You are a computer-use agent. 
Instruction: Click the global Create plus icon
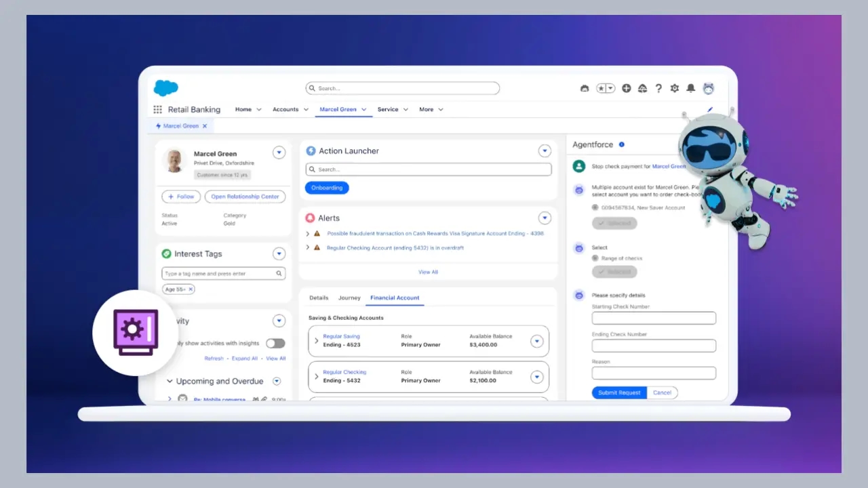(x=626, y=88)
